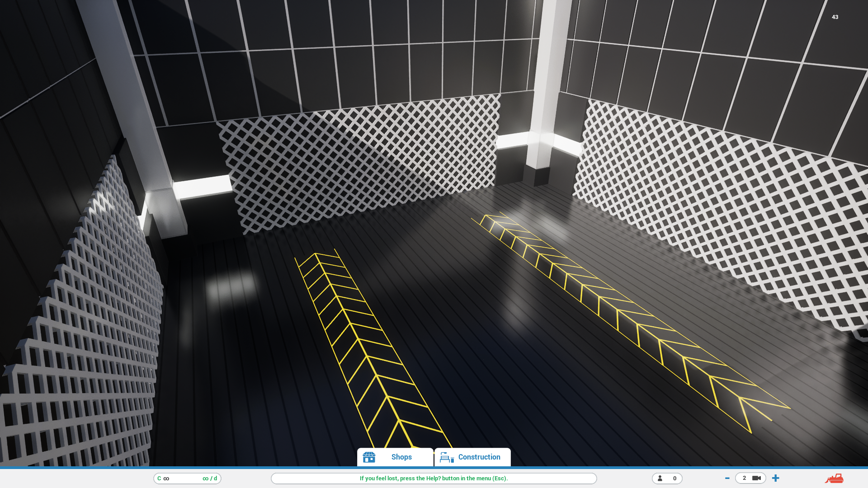Click the FPS counter showing 43

coord(835,17)
